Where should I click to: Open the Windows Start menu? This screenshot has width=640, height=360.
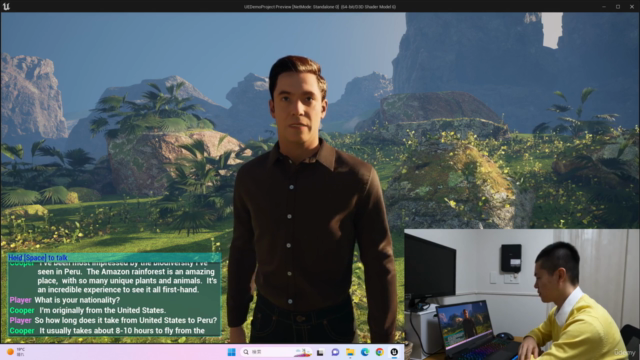tap(231, 352)
